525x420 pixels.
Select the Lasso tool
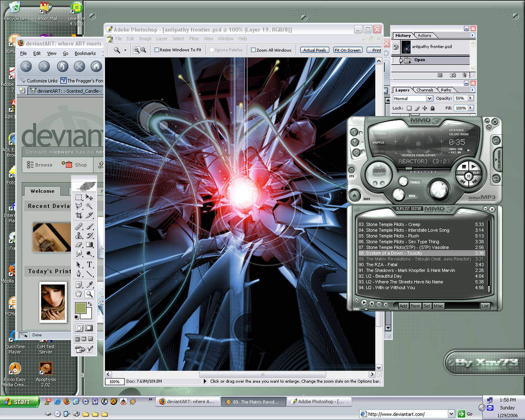pos(79,206)
